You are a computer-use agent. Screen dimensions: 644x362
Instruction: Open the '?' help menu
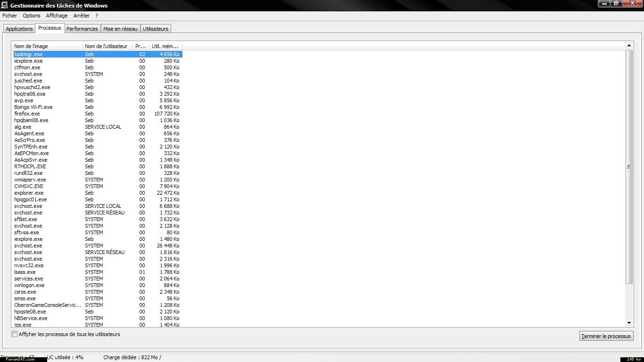click(97, 16)
